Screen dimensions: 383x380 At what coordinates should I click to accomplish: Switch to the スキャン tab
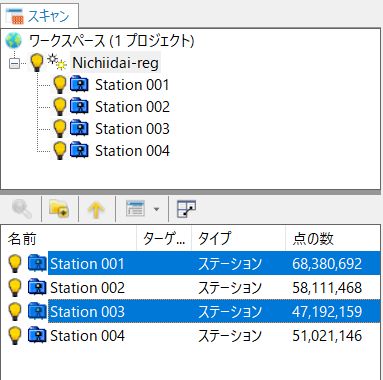point(39,15)
